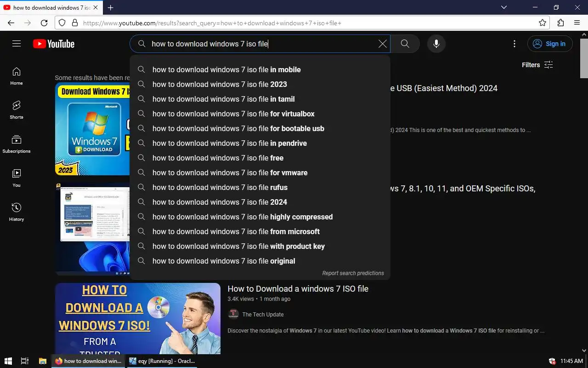The width and height of the screenshot is (588, 368).
Task: Choose the suggestion ending 'free'
Action: point(260,158)
